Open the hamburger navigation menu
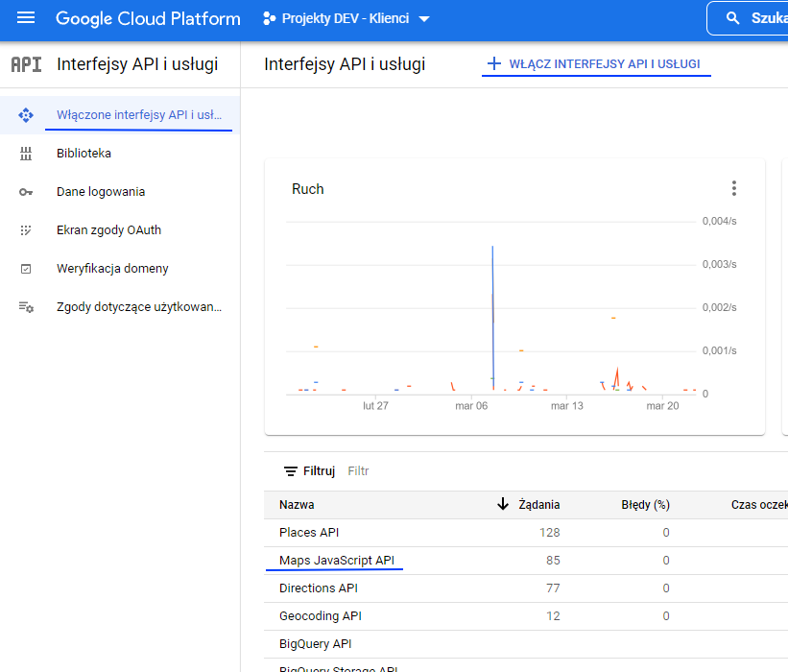 coord(26,18)
